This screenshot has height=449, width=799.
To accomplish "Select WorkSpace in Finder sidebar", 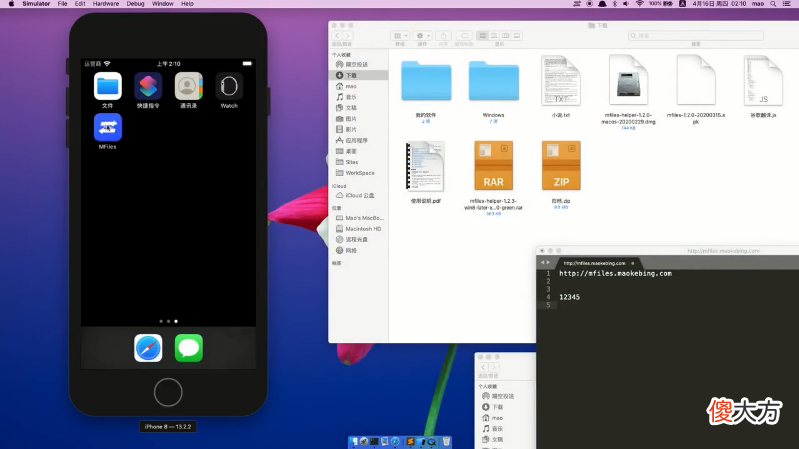I will pos(359,173).
